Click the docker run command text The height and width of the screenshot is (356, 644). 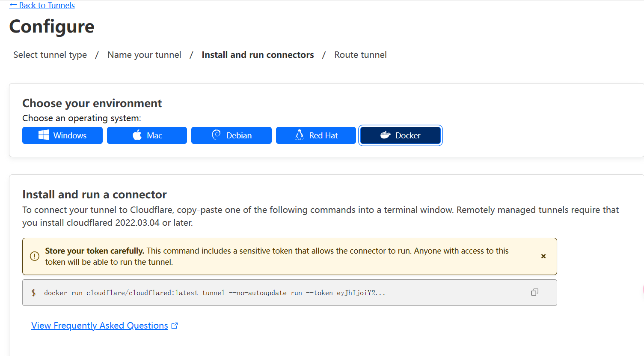point(214,293)
